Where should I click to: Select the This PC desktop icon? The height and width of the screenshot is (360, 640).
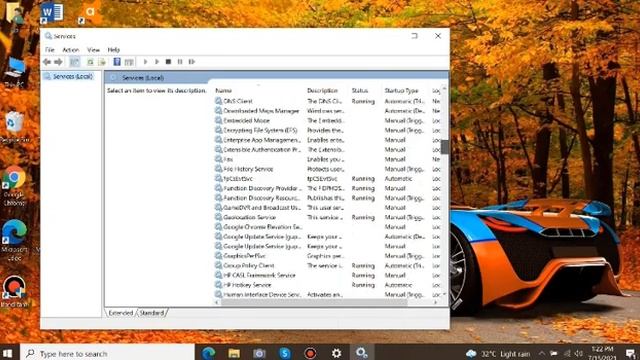tap(15, 73)
